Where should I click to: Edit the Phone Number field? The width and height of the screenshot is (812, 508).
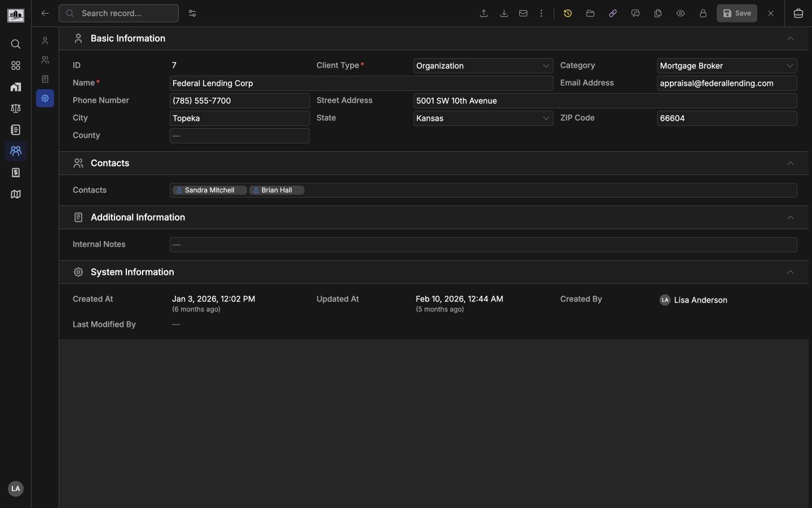(240, 101)
